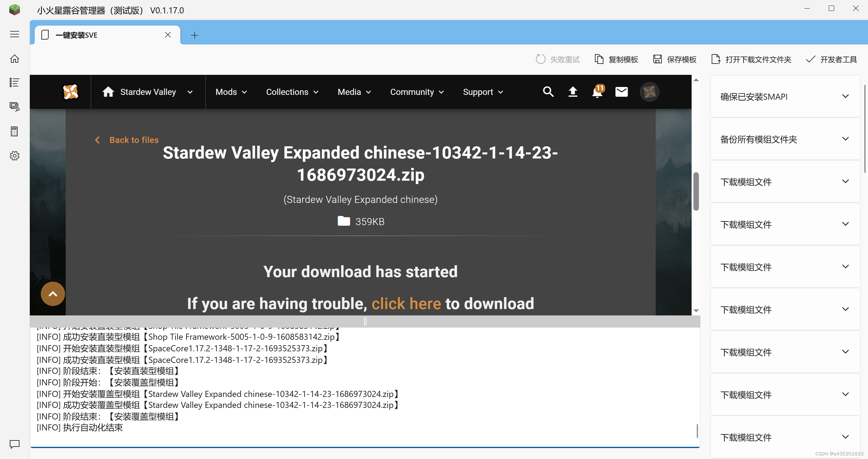Image resolution: width=868 pixels, height=459 pixels.
Task: Click the home icon in left sidebar
Action: click(15, 59)
